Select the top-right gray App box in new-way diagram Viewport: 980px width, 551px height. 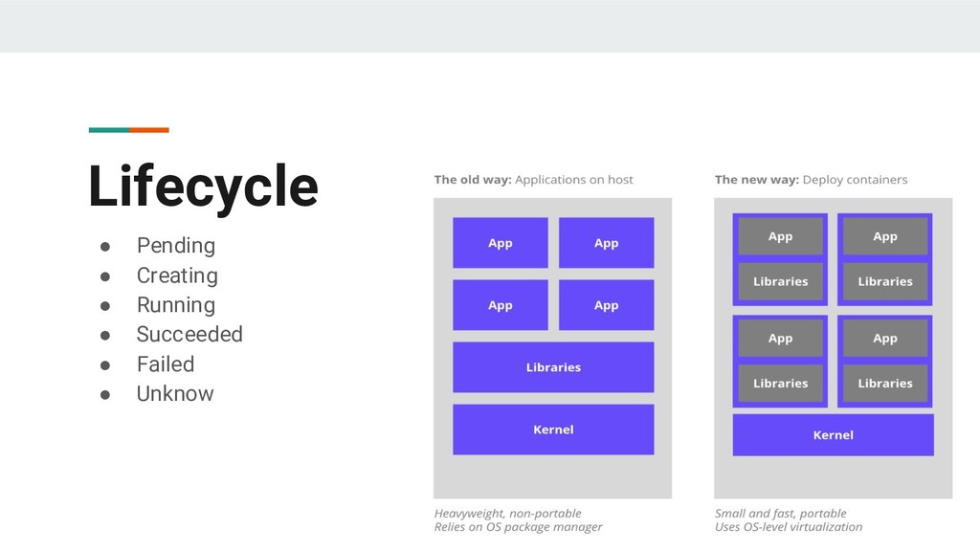(x=885, y=236)
